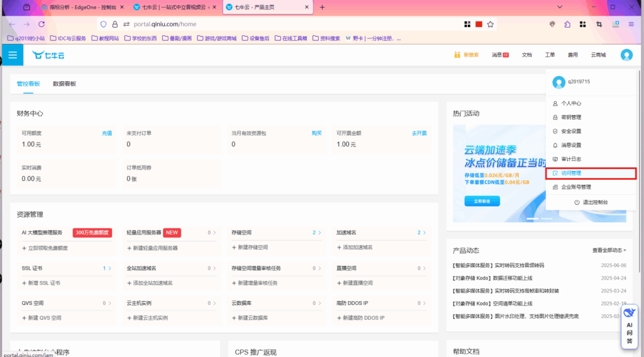Bookmark this page with star icon
The height and width of the screenshot is (357, 644).
pyautogui.click(x=491, y=24)
